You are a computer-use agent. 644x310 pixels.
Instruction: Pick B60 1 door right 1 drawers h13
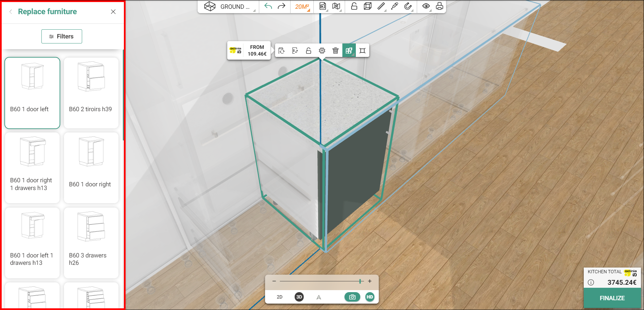point(32,168)
